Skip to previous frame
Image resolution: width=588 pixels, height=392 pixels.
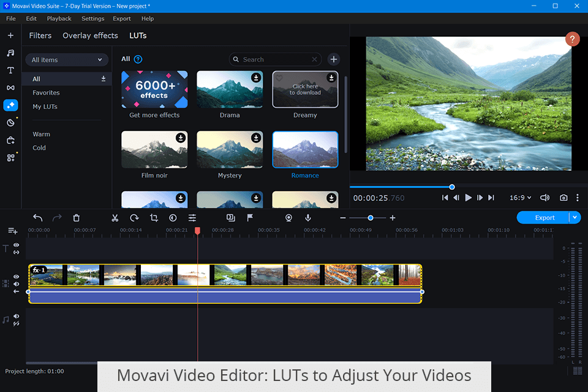coord(456,198)
